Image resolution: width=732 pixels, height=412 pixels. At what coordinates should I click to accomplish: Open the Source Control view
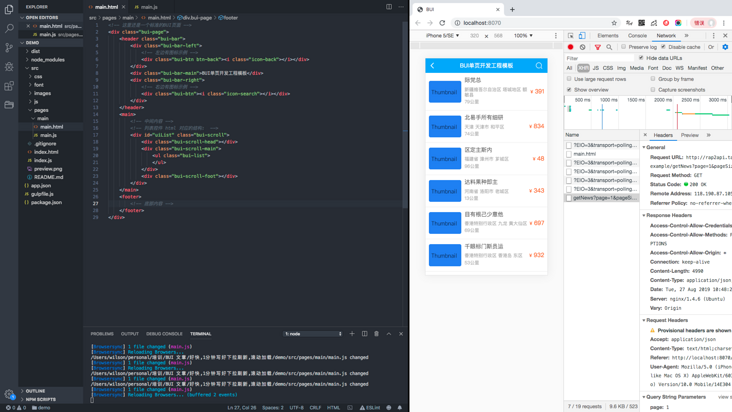click(x=9, y=47)
